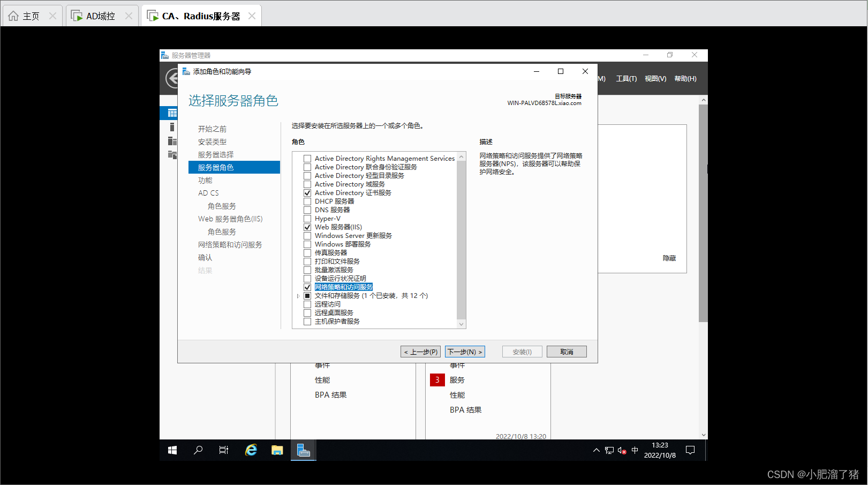
Task: Open File Explorer from taskbar
Action: coord(277,450)
